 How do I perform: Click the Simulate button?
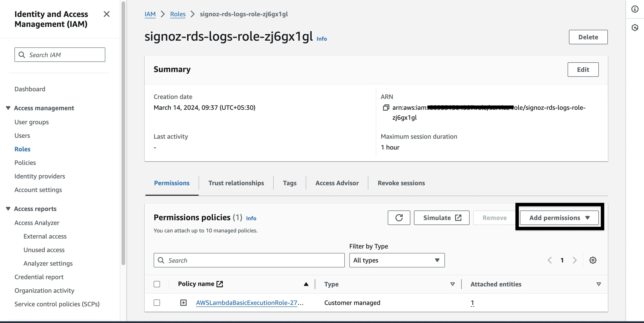442,218
